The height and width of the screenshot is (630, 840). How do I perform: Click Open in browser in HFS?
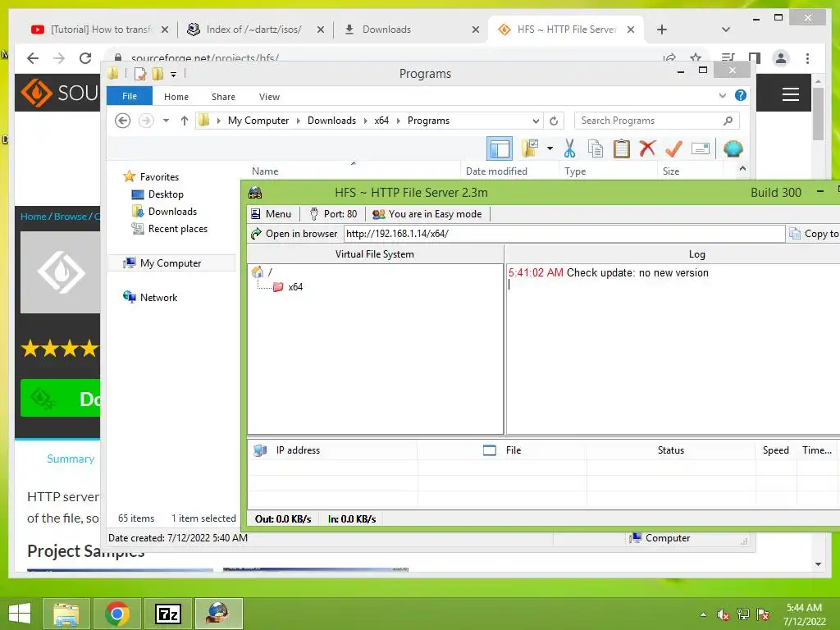294,234
